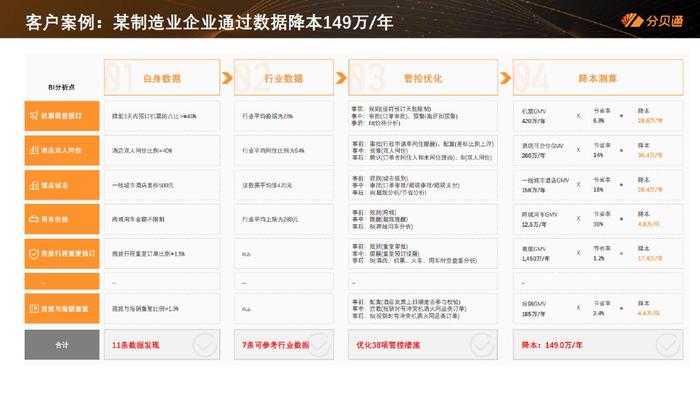The width and height of the screenshot is (700, 394).
Task: Toggle the checkmark in 11条数据发现 box
Action: tap(205, 344)
